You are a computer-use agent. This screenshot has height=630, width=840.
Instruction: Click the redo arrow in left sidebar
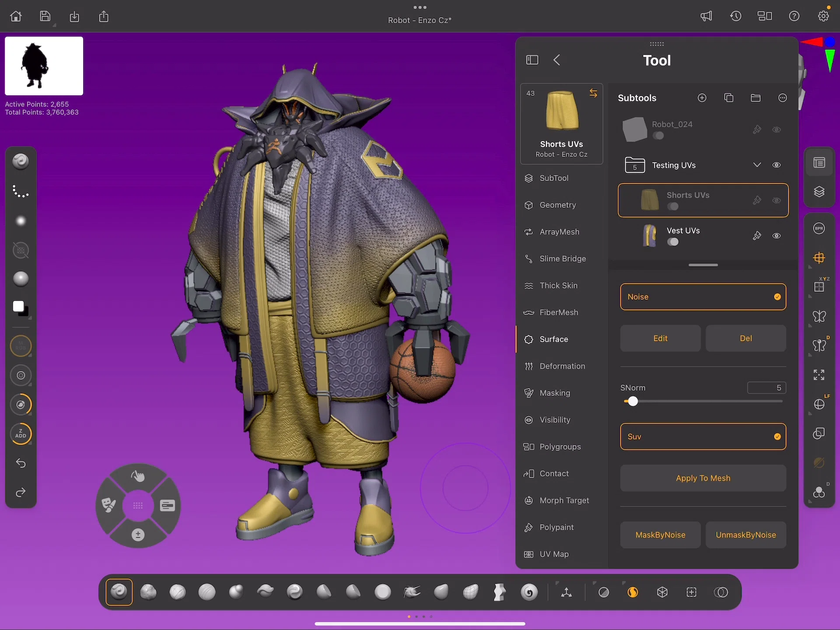[21, 493]
